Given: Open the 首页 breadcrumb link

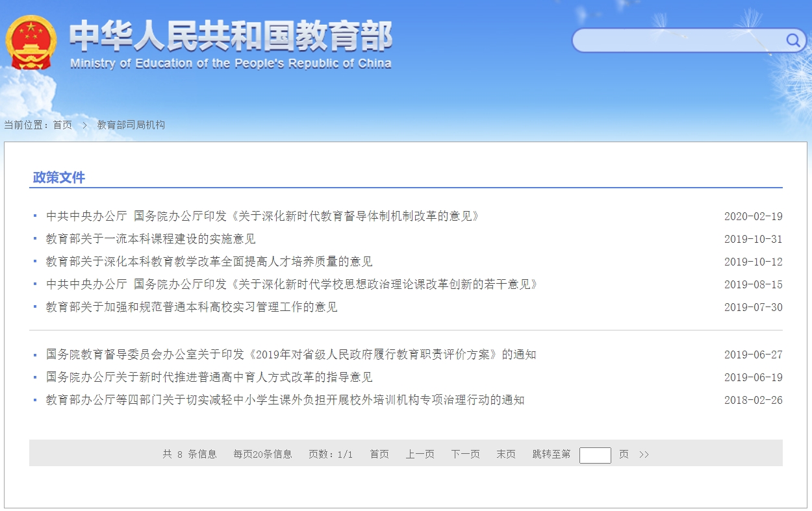Looking at the screenshot, I should 63,125.
